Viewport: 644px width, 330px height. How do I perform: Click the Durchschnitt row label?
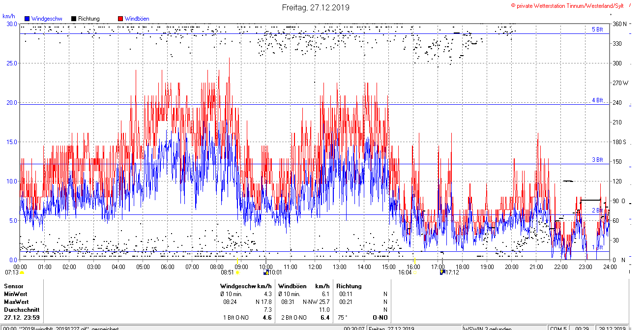22,310
